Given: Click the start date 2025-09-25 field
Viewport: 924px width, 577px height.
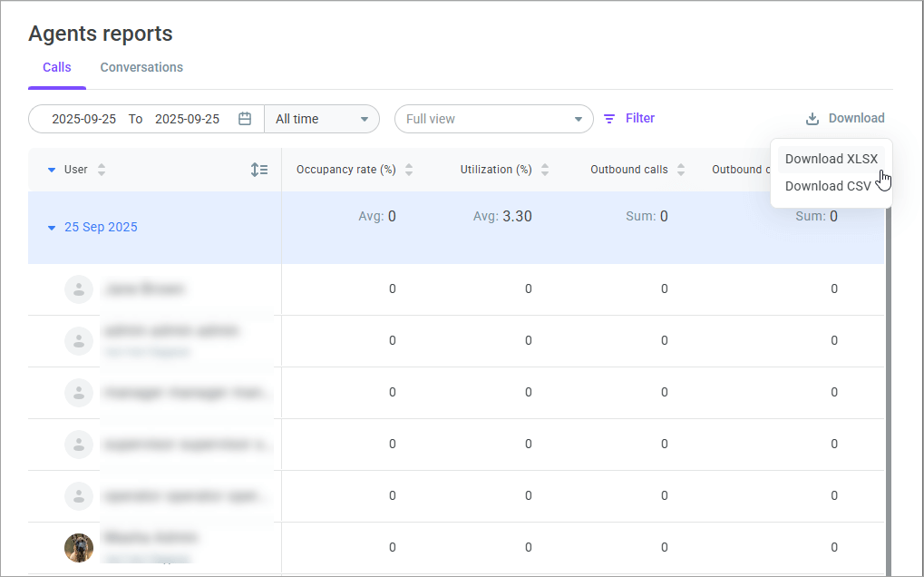Looking at the screenshot, I should click(83, 119).
